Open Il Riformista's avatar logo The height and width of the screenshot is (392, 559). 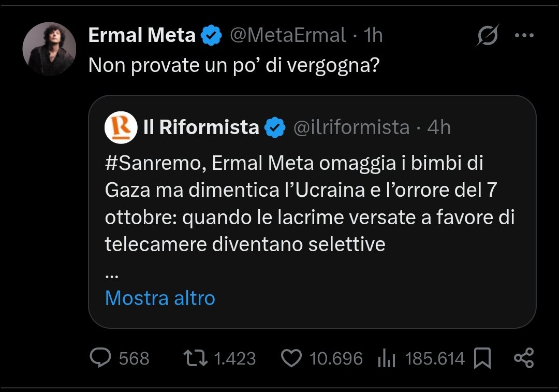[121, 127]
